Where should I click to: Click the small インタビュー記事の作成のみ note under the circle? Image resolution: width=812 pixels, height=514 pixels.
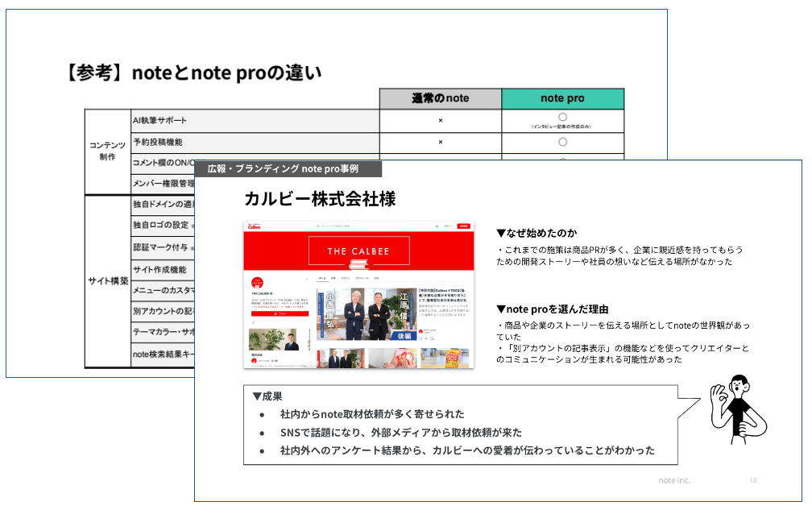click(561, 126)
